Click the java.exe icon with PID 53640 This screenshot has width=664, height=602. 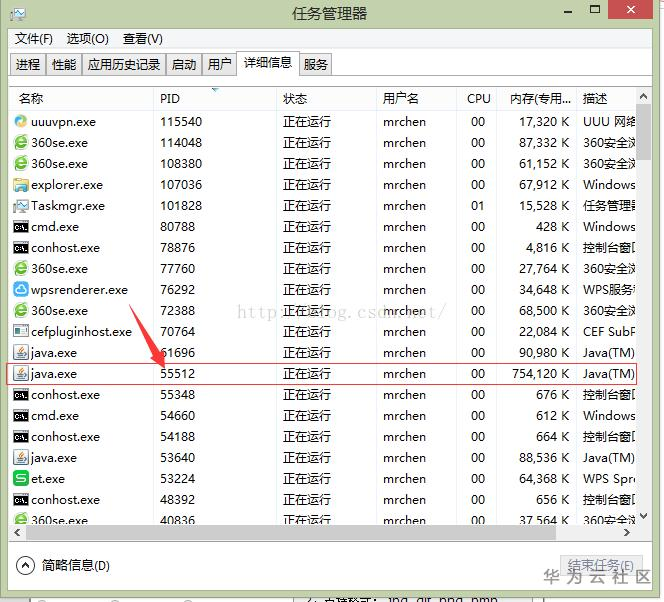(x=21, y=458)
